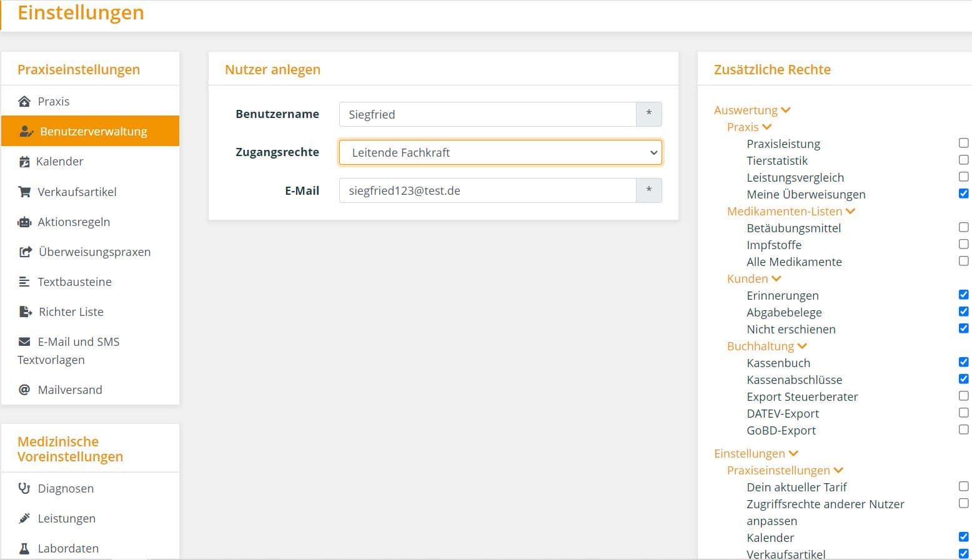Viewport: 972px width, 560px height.
Task: Disable the Kassenabschlüsse checkbox
Action: [964, 379]
